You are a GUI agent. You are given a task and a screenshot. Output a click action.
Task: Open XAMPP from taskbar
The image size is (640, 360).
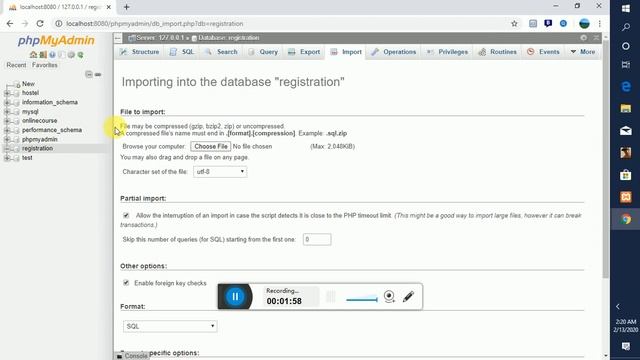[x=625, y=197]
